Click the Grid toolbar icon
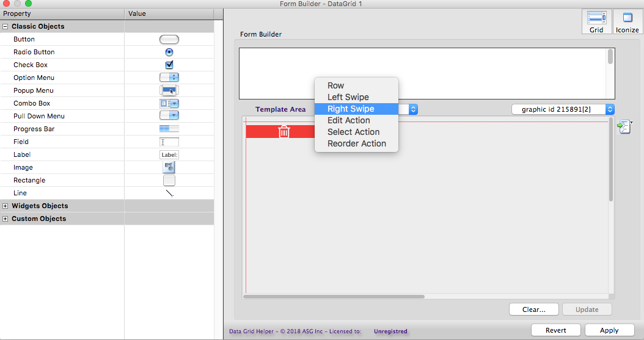The image size is (644, 340). pos(596,21)
